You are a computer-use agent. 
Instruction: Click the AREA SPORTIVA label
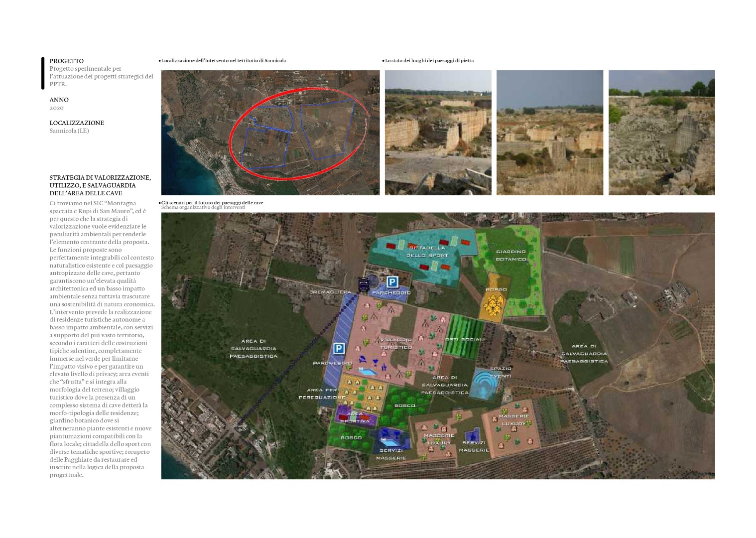tap(355, 417)
